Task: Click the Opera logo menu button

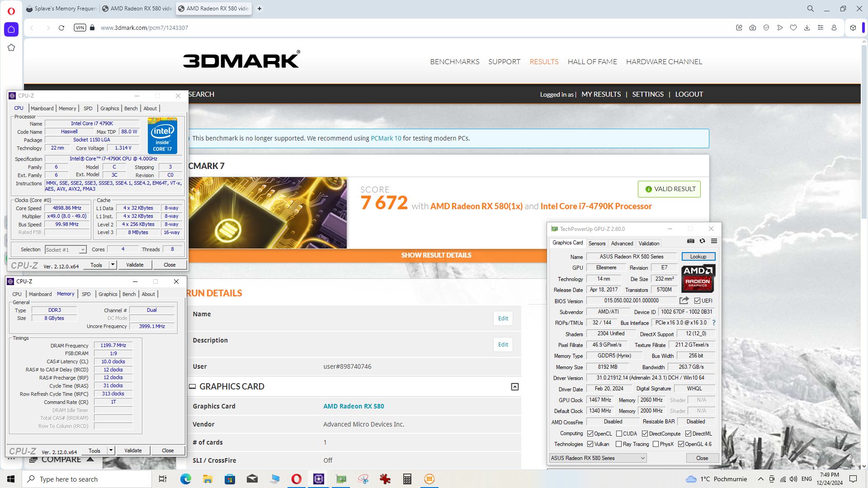Action: (11, 11)
